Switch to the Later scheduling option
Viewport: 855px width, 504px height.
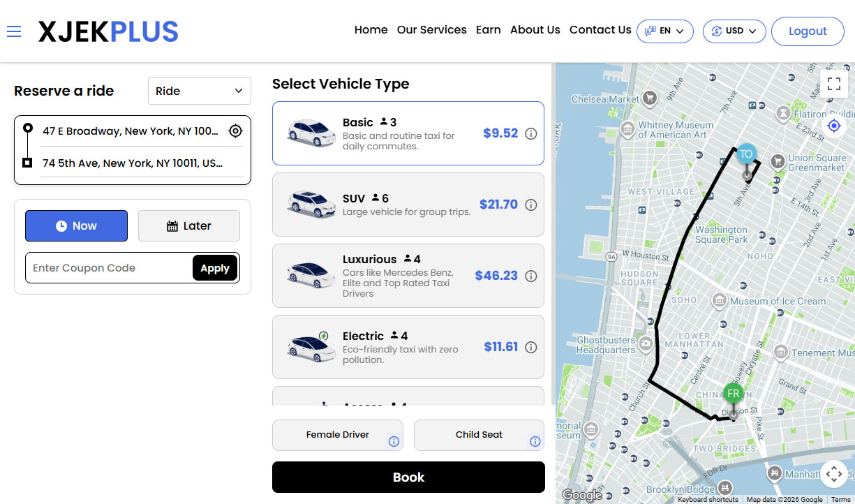(x=188, y=225)
